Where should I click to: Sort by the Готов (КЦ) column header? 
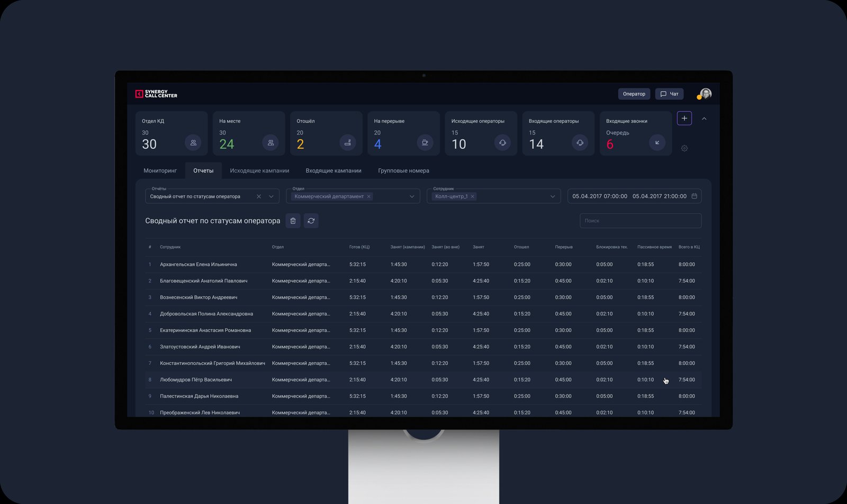click(359, 247)
